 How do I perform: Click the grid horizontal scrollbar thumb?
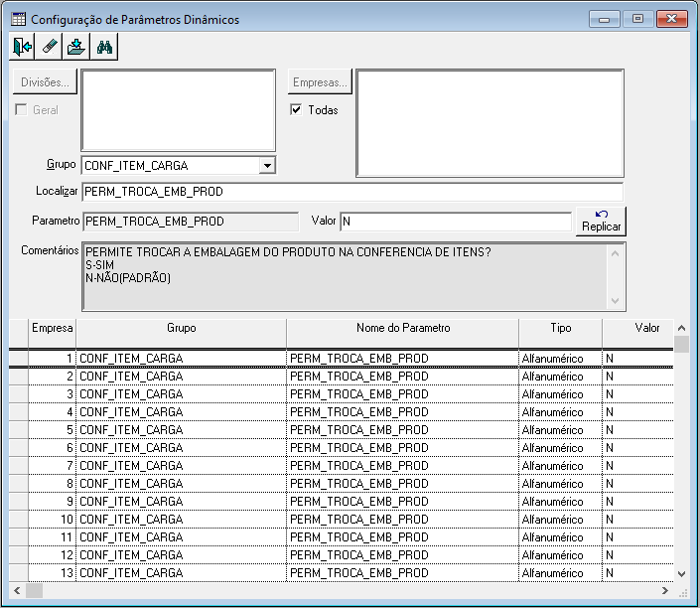point(34,590)
